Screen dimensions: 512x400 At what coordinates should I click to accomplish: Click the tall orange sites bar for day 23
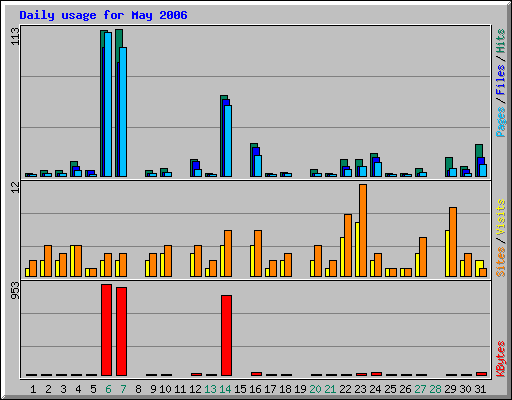(363, 231)
